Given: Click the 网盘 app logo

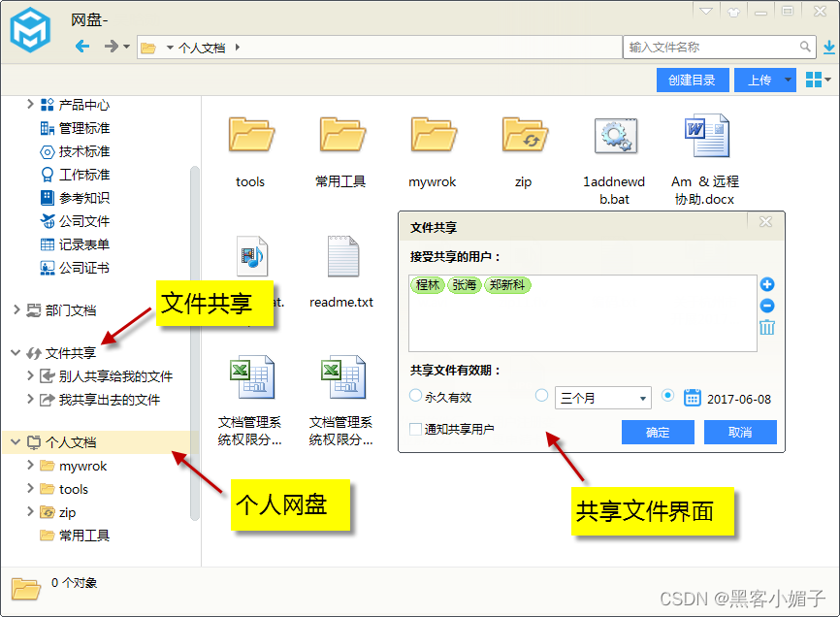Looking at the screenshot, I should pyautogui.click(x=30, y=30).
